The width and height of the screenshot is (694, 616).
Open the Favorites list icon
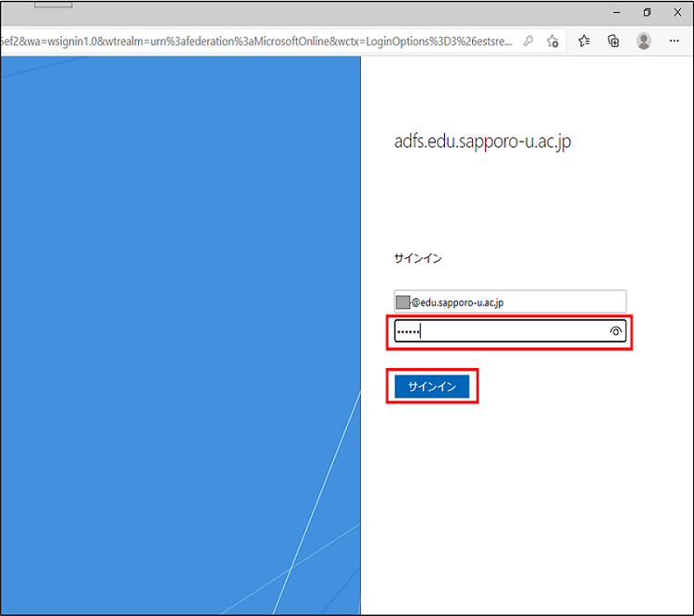[x=584, y=41]
